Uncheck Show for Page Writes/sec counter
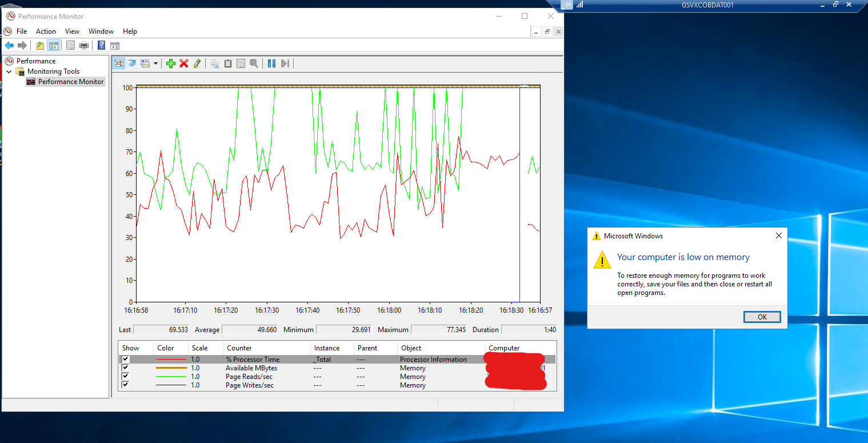The height and width of the screenshot is (443, 868). pyautogui.click(x=126, y=385)
